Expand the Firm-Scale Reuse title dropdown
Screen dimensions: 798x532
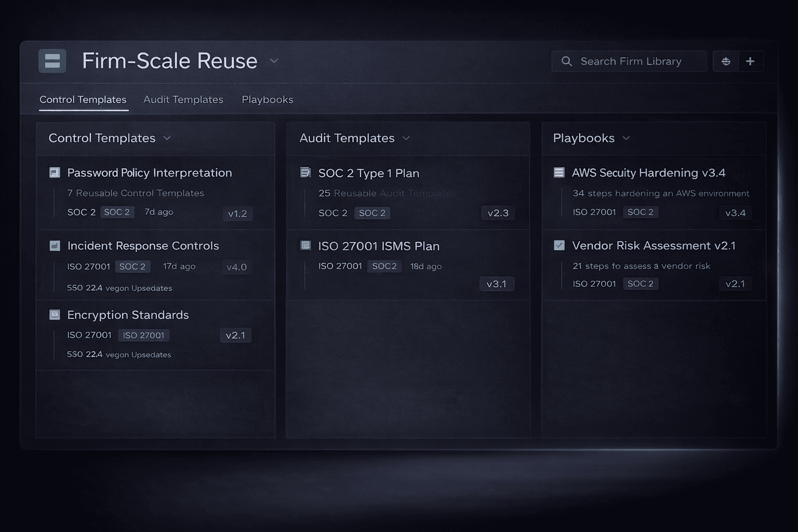pyautogui.click(x=274, y=61)
